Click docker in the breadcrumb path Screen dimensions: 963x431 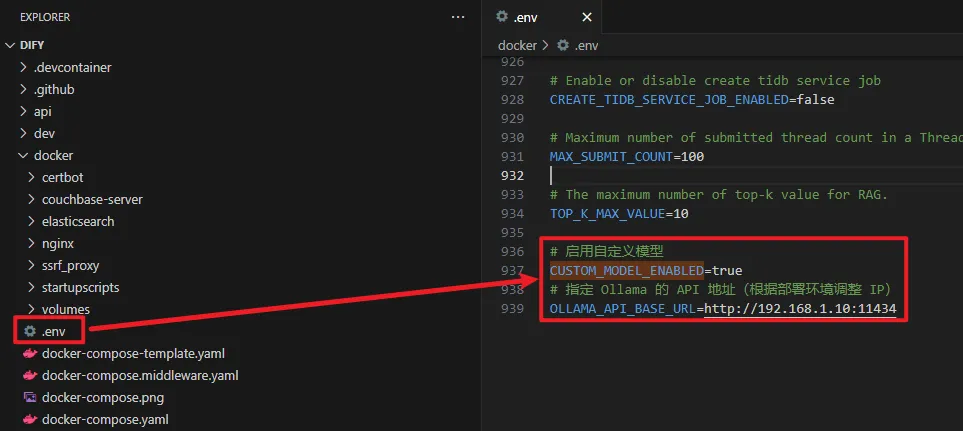pos(517,45)
